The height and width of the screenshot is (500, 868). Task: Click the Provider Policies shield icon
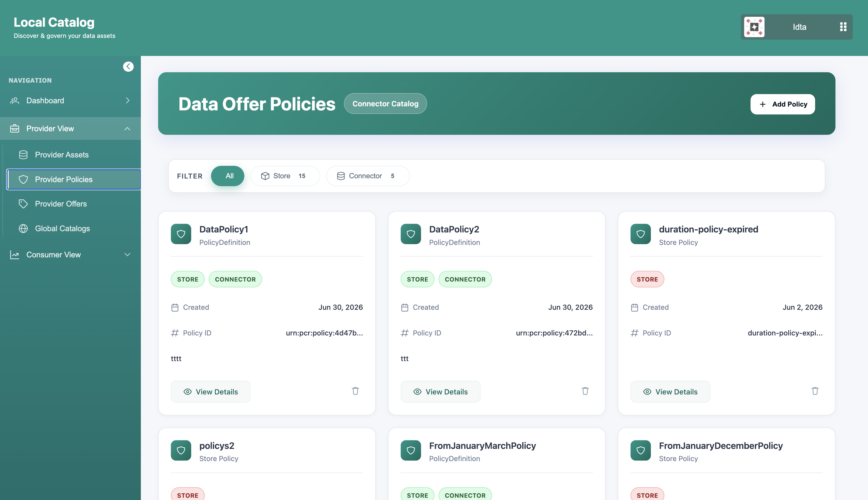point(23,179)
